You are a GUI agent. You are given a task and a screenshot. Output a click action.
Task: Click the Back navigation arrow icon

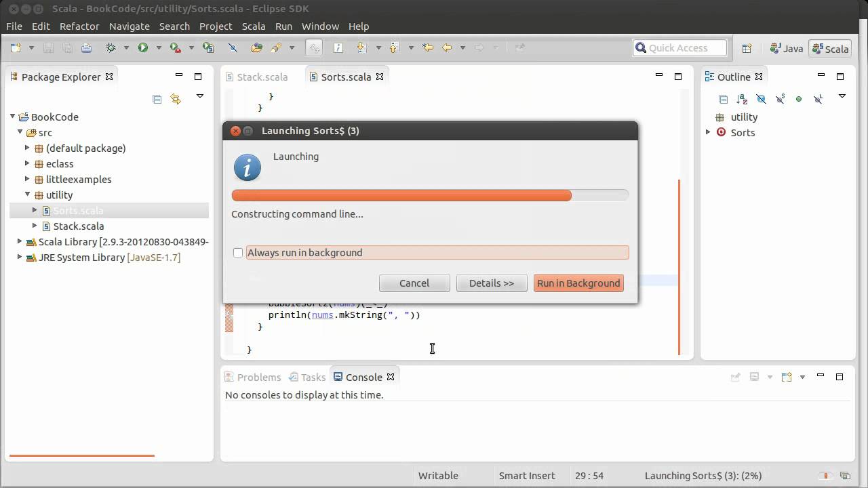click(447, 47)
